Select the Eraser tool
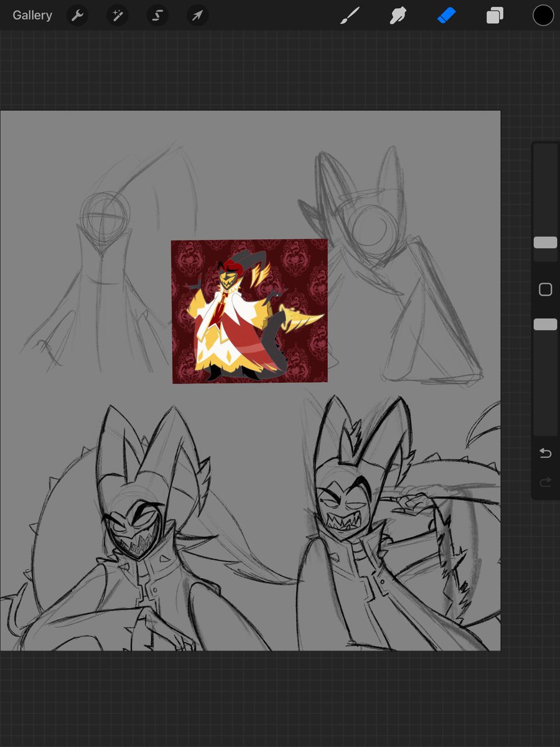The height and width of the screenshot is (747, 560). click(x=447, y=16)
